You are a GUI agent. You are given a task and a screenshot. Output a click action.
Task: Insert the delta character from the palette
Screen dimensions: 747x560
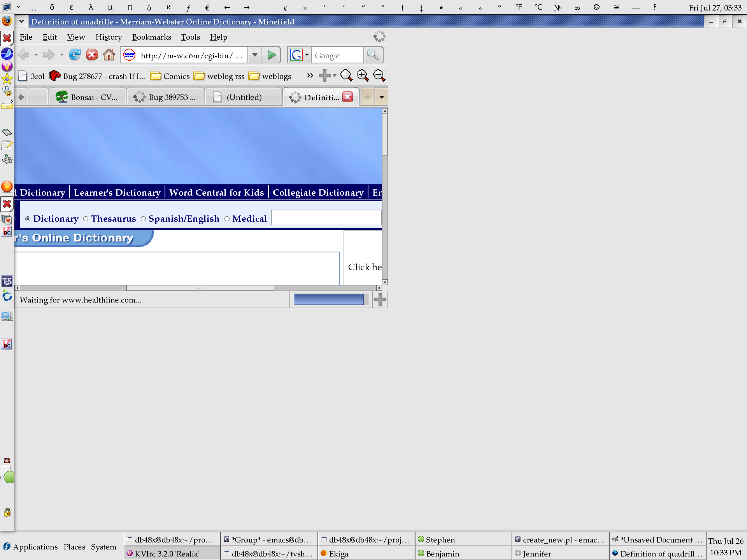pos(52,7)
